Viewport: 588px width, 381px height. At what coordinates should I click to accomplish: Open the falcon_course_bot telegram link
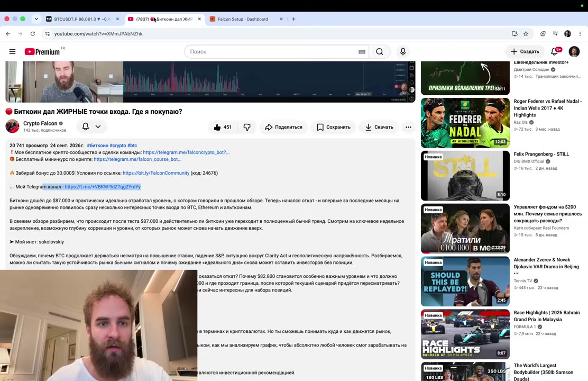137,159
